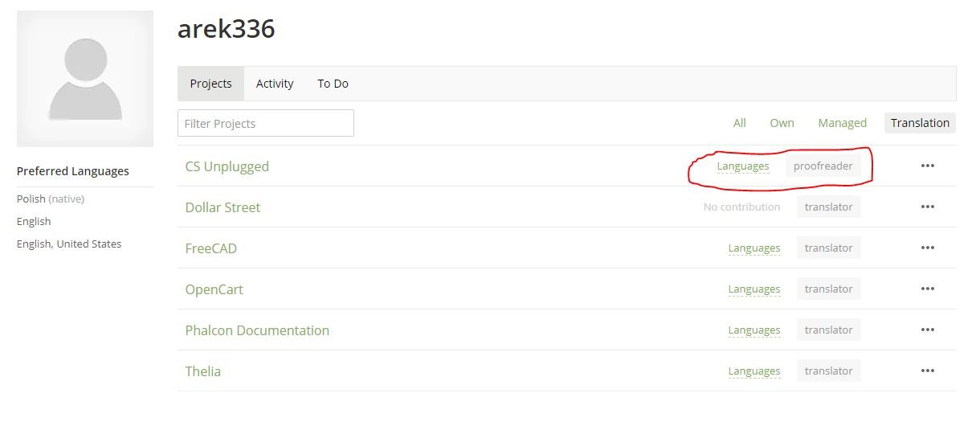
Task: Open the Phalcon Documentation row options menu
Action: point(928,330)
